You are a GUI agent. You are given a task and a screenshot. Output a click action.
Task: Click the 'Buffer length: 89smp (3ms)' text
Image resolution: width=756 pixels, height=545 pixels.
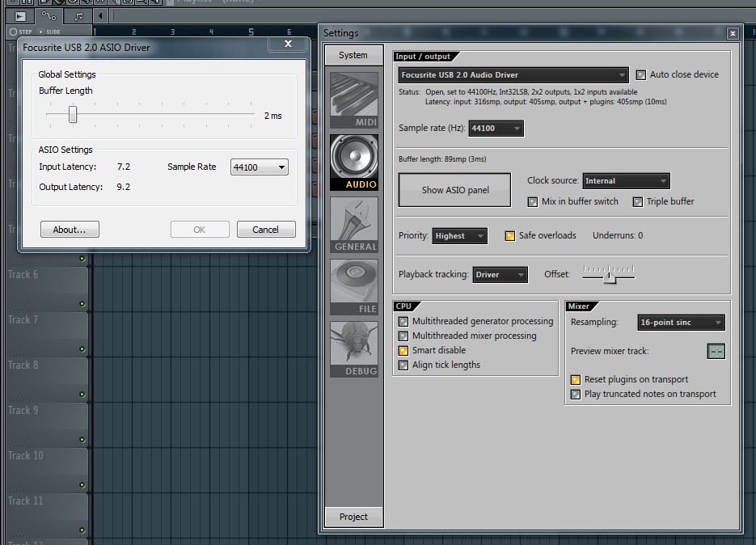442,159
